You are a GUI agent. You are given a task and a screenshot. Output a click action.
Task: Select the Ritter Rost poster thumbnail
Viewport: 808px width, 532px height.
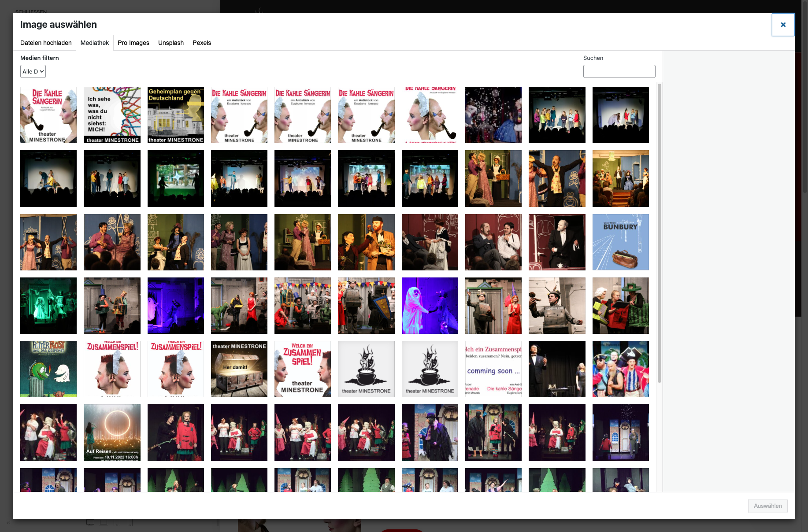pyautogui.click(x=48, y=369)
